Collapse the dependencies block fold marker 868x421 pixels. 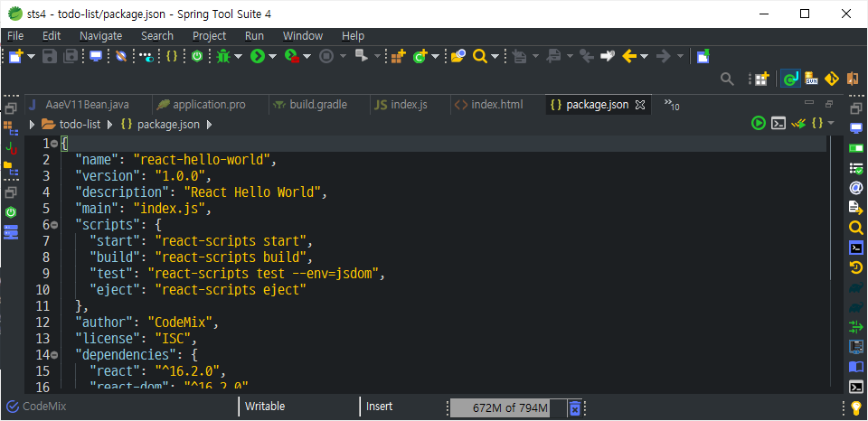click(x=54, y=355)
